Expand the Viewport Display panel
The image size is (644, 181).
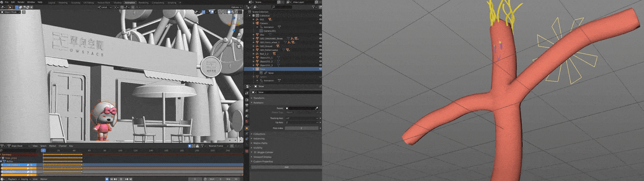[262, 157]
